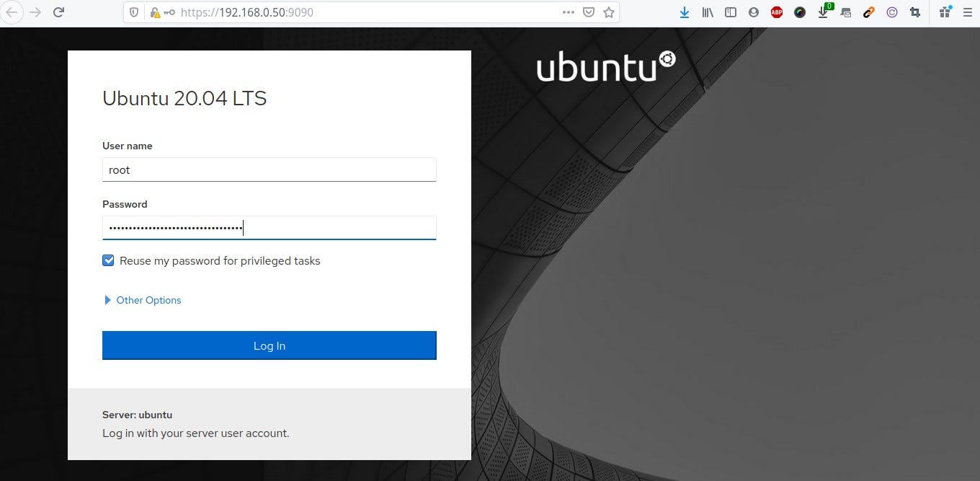Click the mail window extension icon
This screenshot has width=980, height=481.
(846, 12)
